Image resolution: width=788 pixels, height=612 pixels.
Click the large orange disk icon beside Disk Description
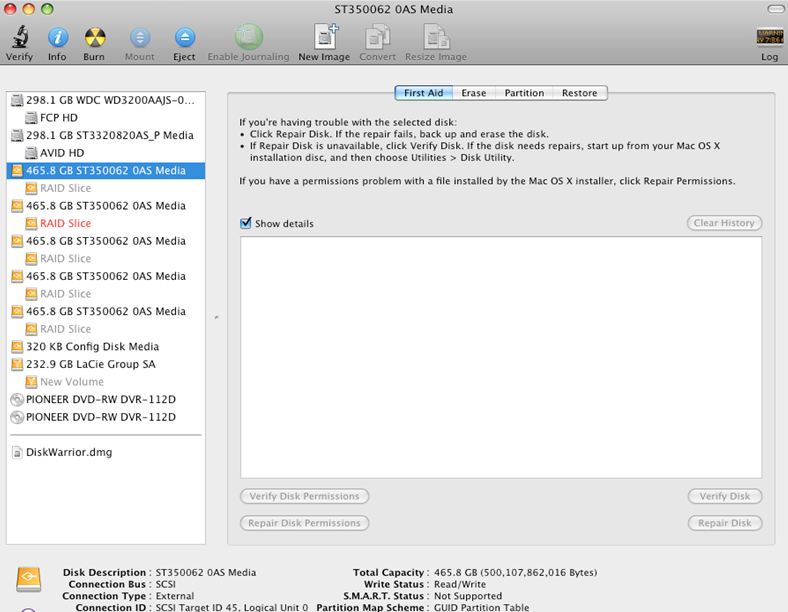(x=29, y=579)
